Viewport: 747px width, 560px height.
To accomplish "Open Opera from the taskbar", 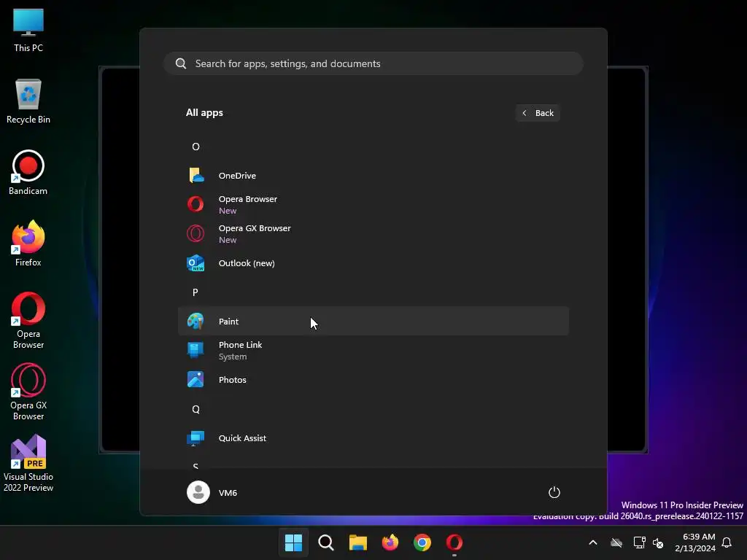I will (454, 542).
